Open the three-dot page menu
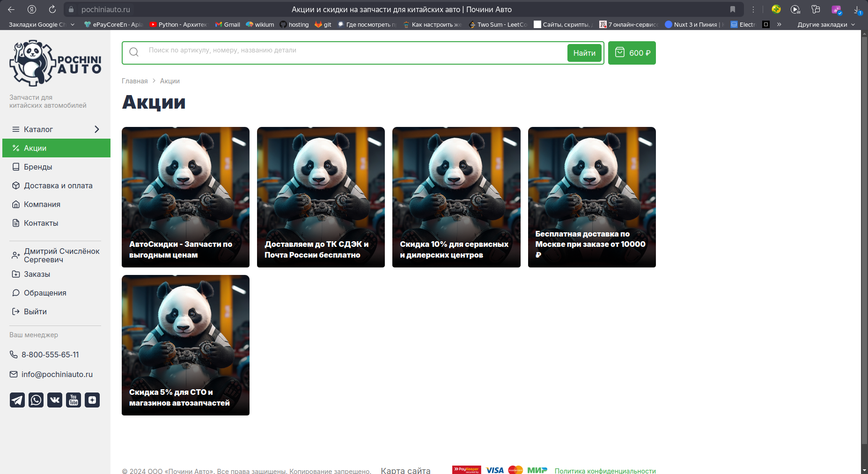Screen dimensions: 868x474 tap(753, 9)
